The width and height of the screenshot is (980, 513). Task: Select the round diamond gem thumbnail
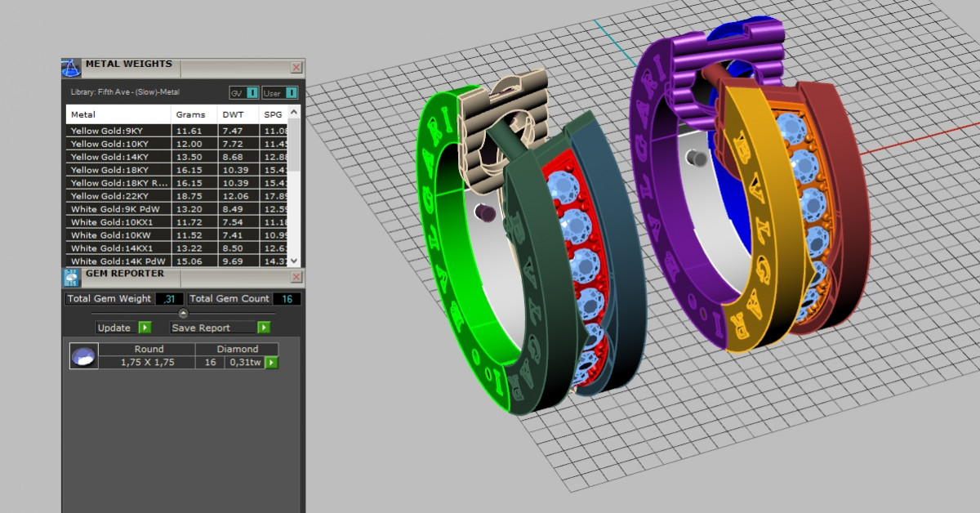point(83,356)
